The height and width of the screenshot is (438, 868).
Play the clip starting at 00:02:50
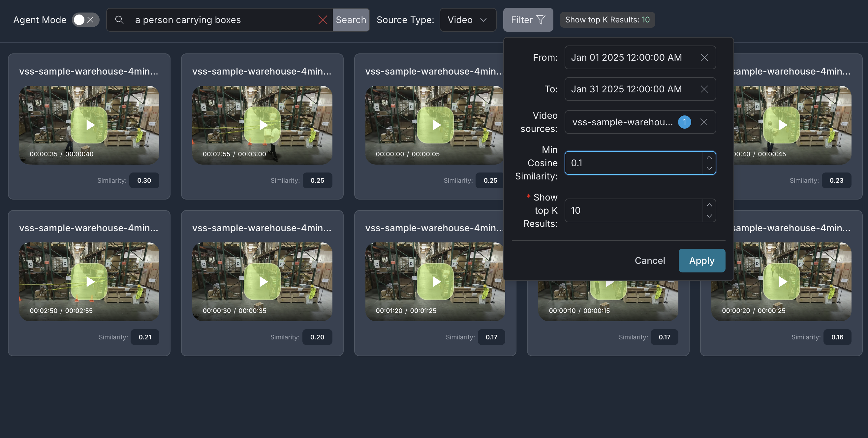pyautogui.click(x=89, y=282)
